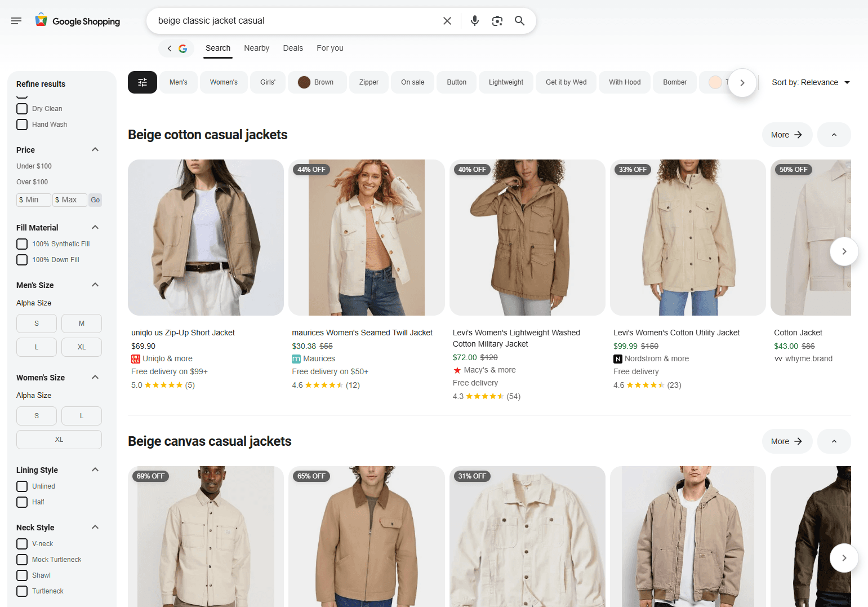Open the hamburger main menu

click(x=16, y=21)
